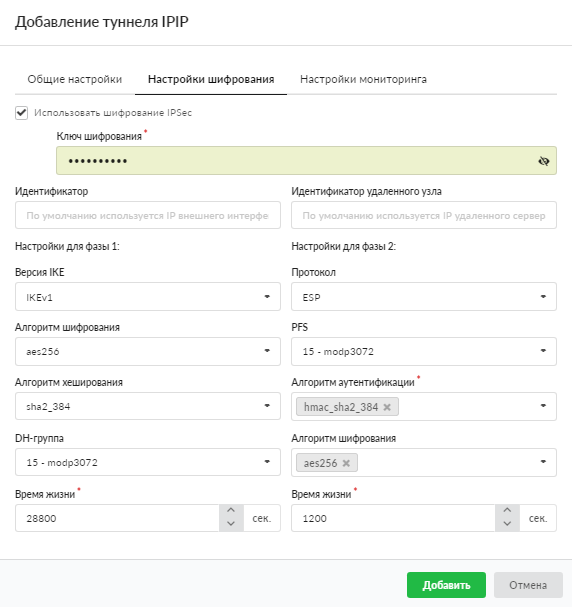Decrease phase 1 lifetime with down arrow
Screen dimensions: 572x607
[231, 524]
